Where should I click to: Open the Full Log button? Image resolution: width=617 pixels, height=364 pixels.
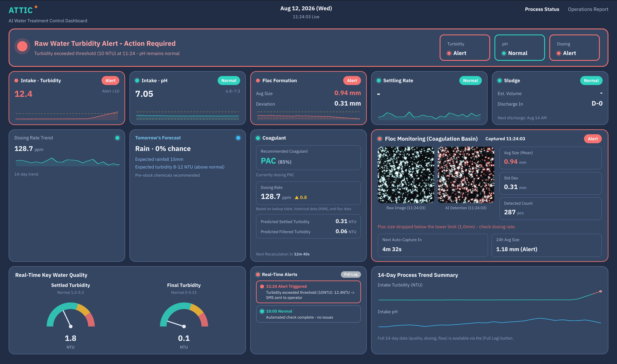click(x=351, y=274)
